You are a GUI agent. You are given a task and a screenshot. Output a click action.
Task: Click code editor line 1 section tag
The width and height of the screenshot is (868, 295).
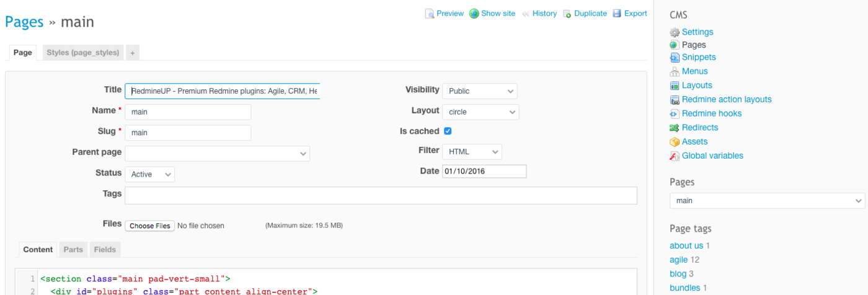(x=135, y=279)
